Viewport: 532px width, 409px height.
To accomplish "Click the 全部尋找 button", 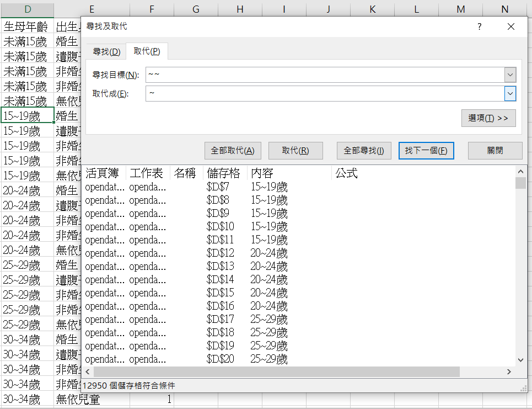I will pos(364,151).
